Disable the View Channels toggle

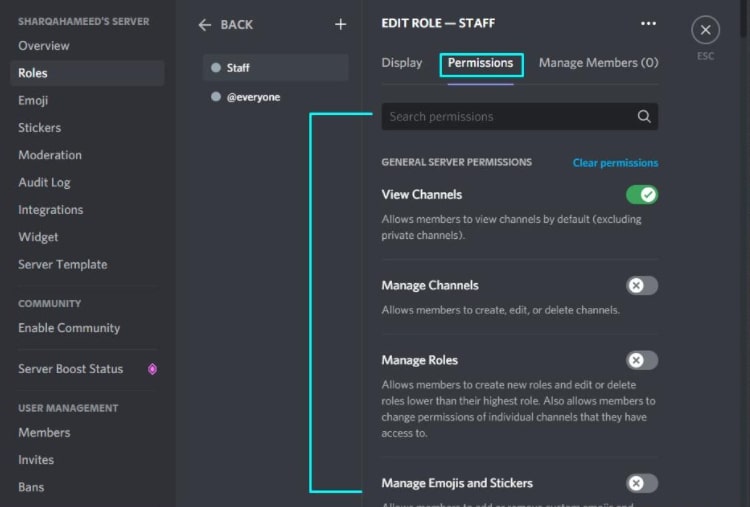[641, 195]
